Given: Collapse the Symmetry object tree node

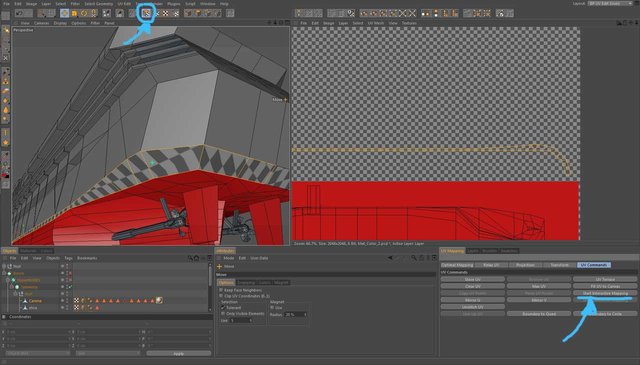Looking at the screenshot, I should 11,287.
